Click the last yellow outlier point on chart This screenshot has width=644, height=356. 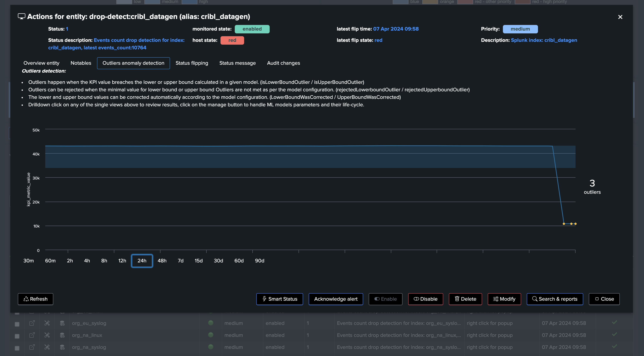click(576, 224)
